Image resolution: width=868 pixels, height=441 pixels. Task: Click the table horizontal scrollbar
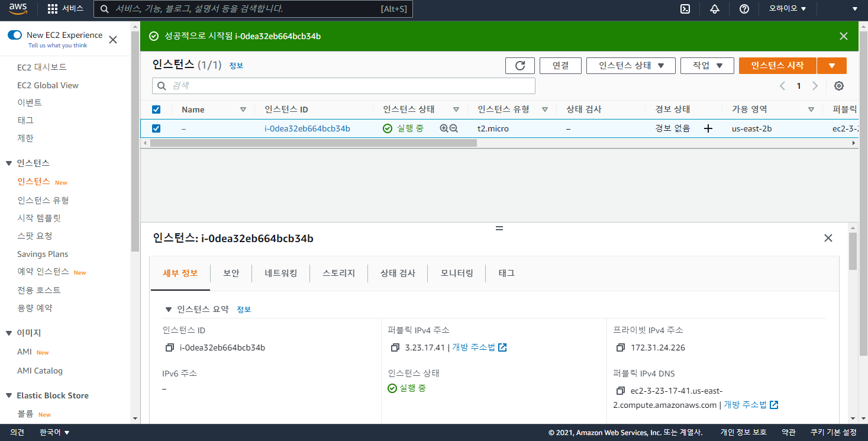[x=314, y=143]
